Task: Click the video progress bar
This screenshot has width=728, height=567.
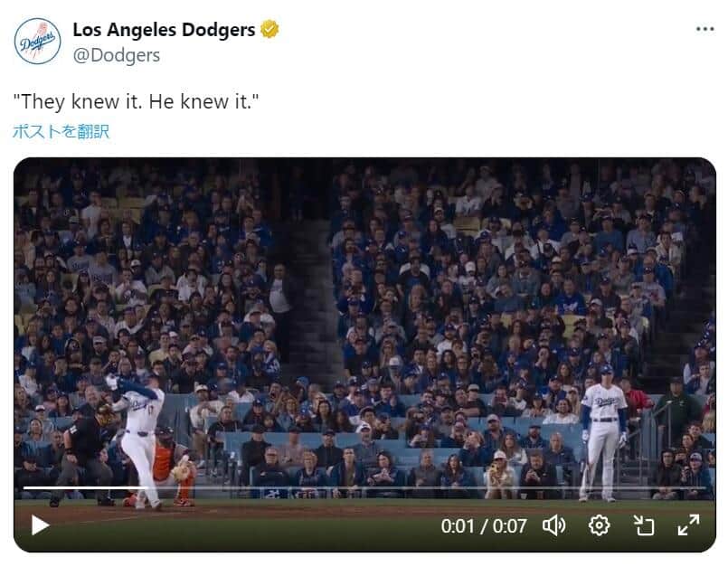Action: [x=362, y=488]
